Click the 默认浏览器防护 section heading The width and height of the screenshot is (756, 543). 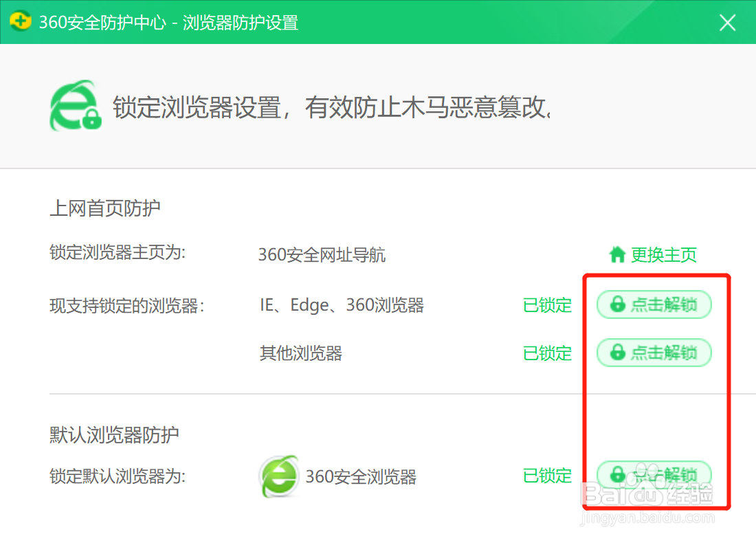pos(114,434)
